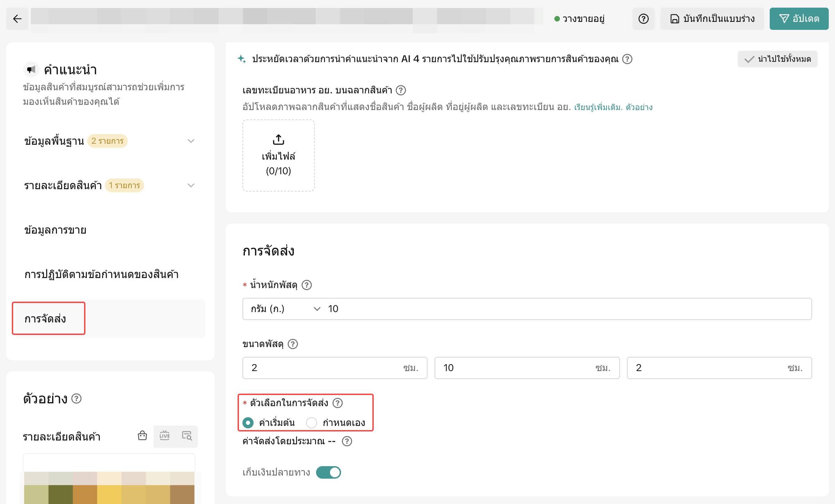This screenshot has height=504, width=835.
Task: Expand the รายละเอียดสินค้า section chevron
Action: 191,185
